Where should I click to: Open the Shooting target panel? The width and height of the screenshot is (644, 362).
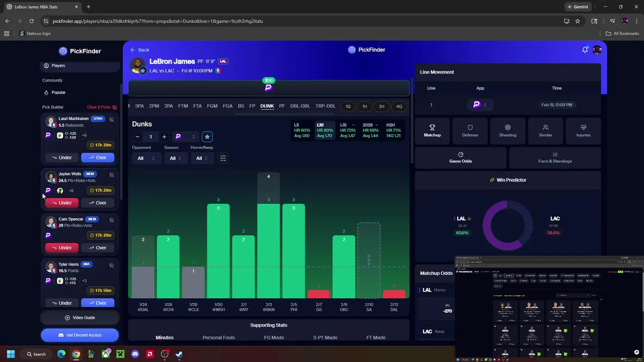click(508, 131)
